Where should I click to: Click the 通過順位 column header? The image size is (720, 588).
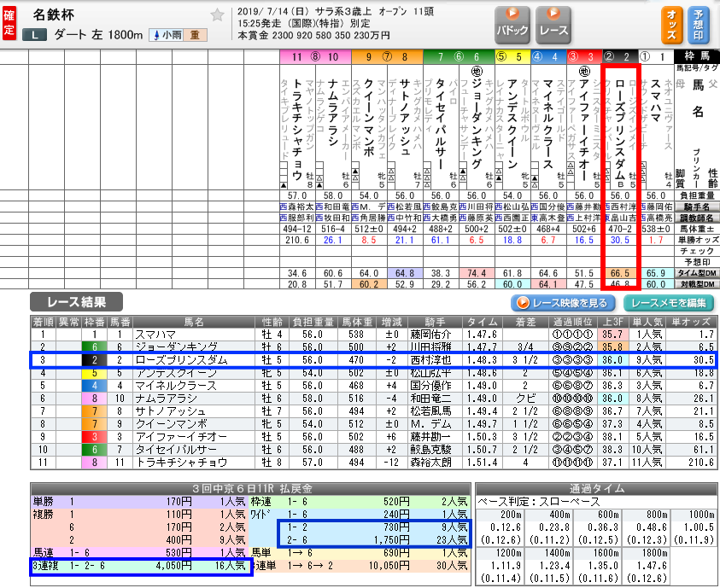[x=572, y=322]
